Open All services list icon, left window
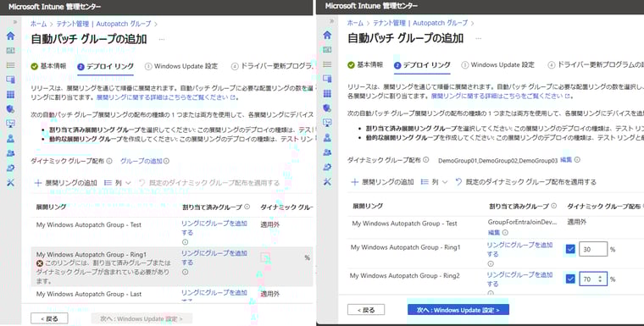 [x=11, y=65]
